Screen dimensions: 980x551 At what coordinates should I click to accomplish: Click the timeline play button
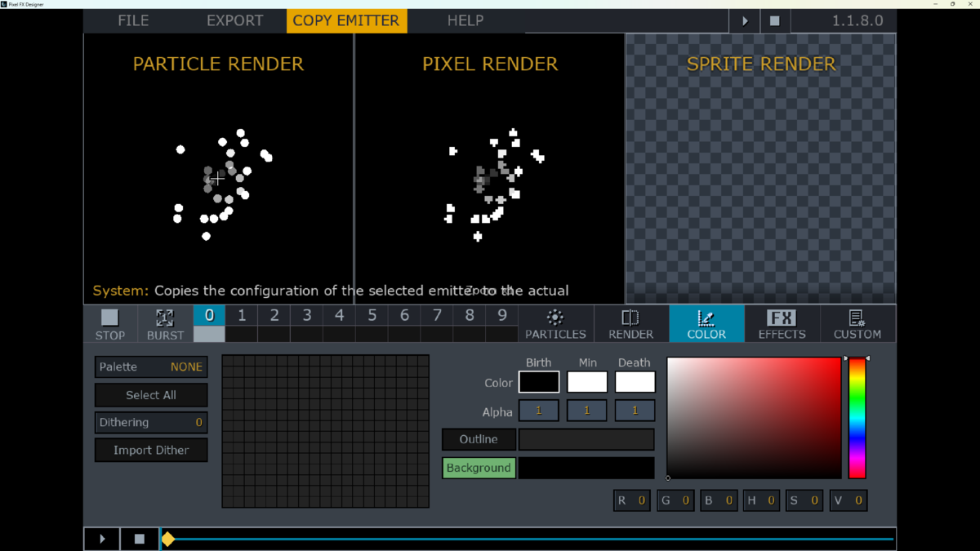pos(102,539)
